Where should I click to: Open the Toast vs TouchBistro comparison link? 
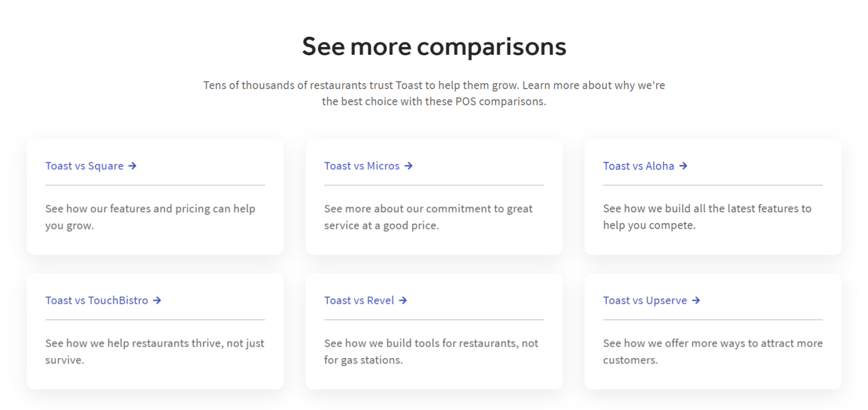tap(96, 300)
